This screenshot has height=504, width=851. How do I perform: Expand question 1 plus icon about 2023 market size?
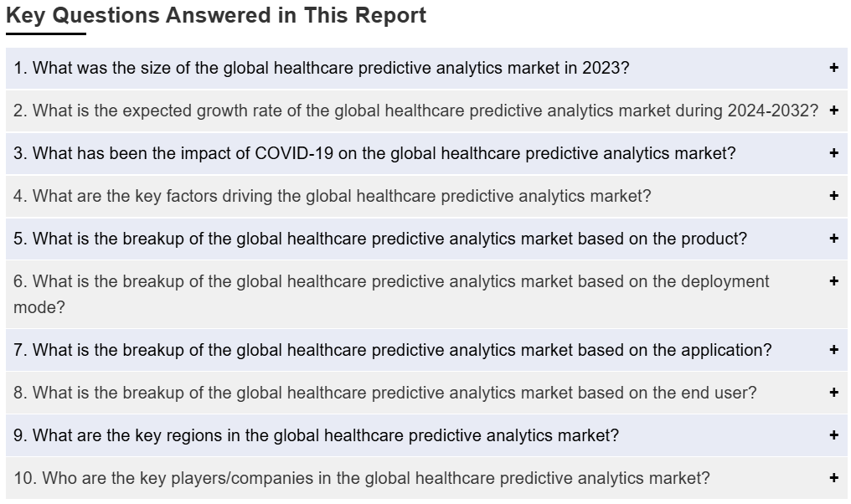point(833,68)
